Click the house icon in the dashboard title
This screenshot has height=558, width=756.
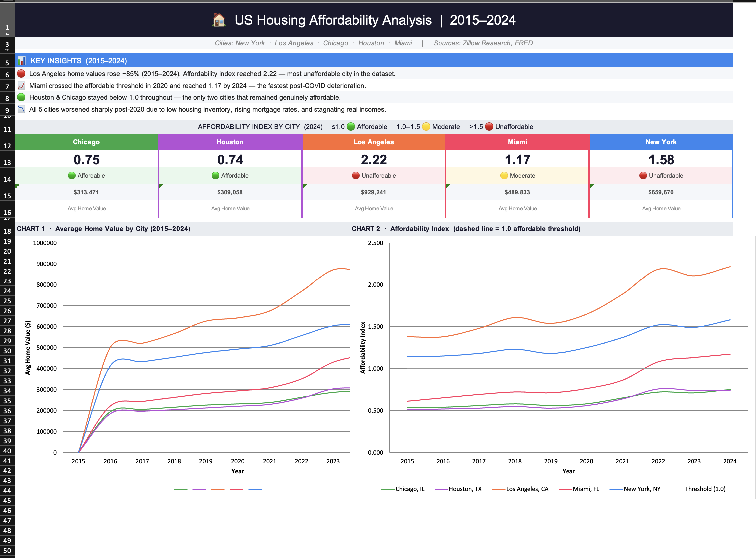pos(219,20)
